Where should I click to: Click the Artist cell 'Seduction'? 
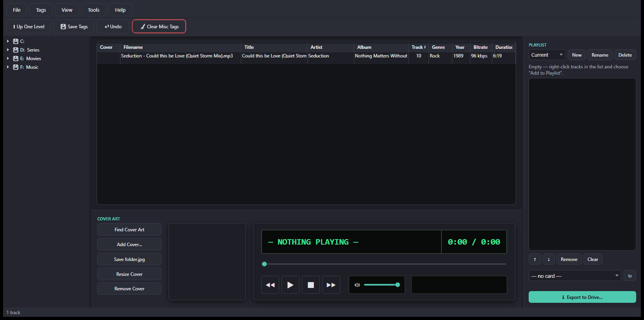click(x=319, y=56)
